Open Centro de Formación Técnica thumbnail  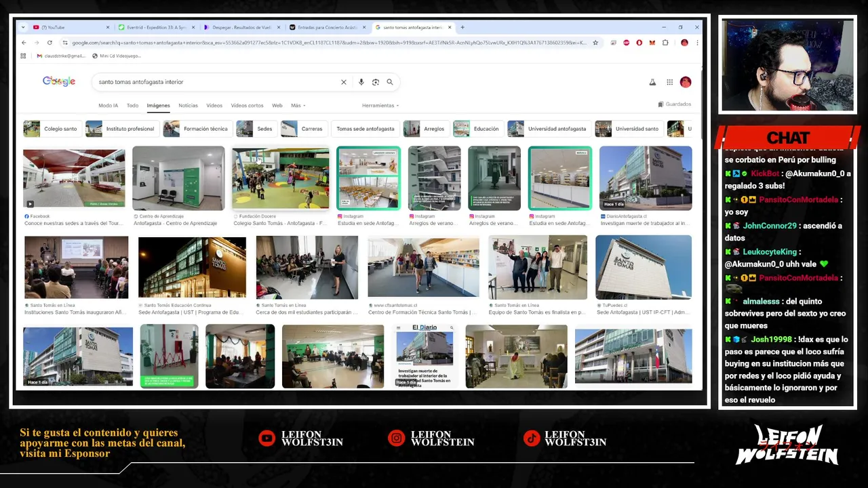[423, 267]
